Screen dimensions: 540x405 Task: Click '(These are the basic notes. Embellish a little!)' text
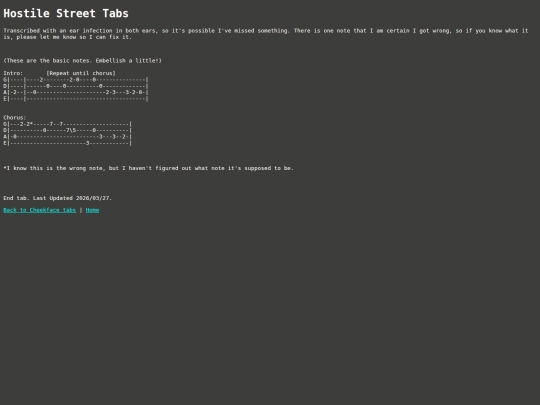coord(83,61)
